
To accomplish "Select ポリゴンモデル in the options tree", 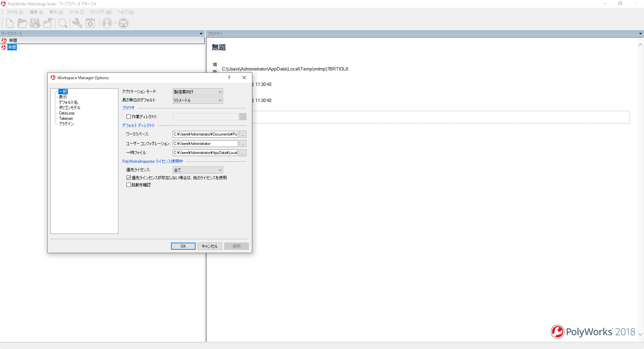I will (69, 108).
